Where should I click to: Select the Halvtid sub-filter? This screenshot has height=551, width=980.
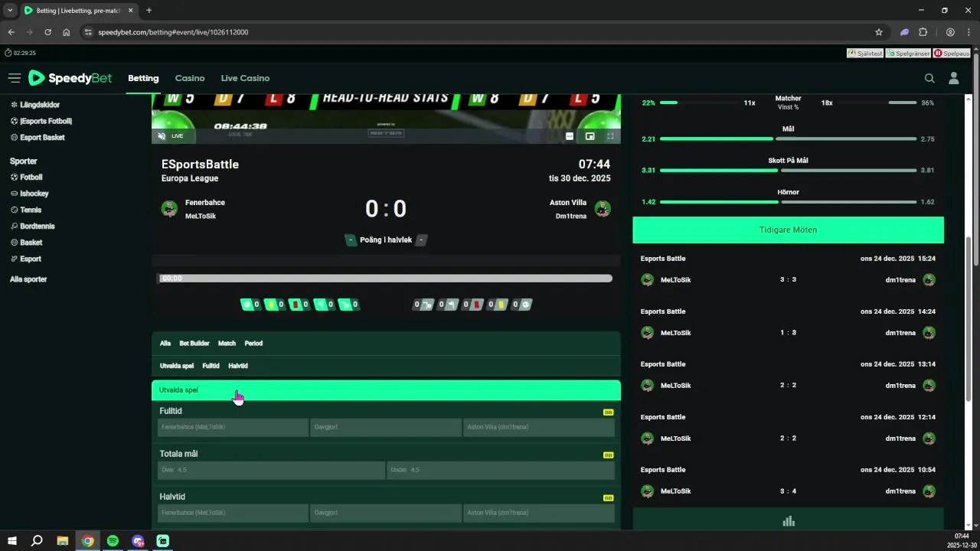pyautogui.click(x=238, y=366)
